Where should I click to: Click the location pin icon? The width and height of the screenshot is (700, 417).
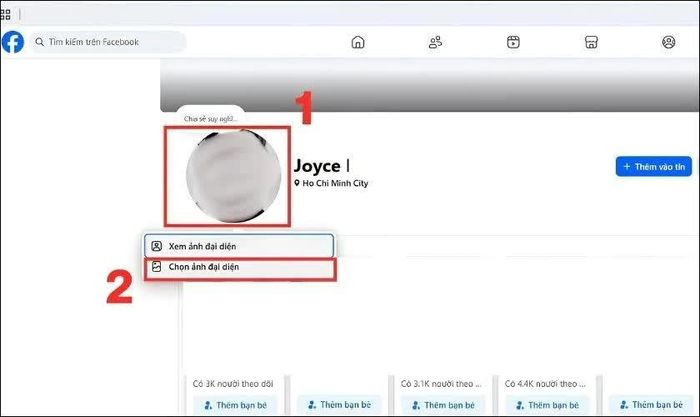pyautogui.click(x=297, y=183)
